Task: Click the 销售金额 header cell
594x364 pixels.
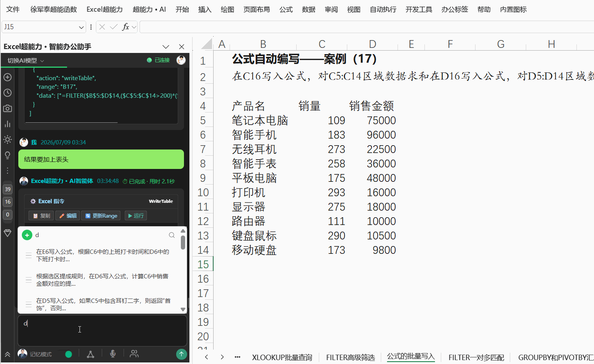Action: pyautogui.click(x=372, y=106)
